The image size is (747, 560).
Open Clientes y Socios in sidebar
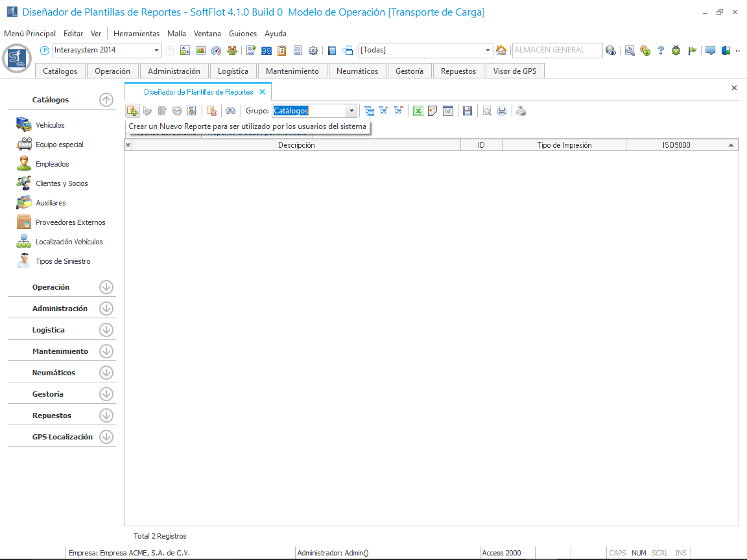pos(62,183)
